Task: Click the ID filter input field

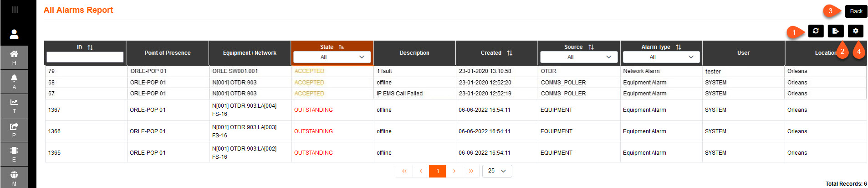Action: click(85, 57)
